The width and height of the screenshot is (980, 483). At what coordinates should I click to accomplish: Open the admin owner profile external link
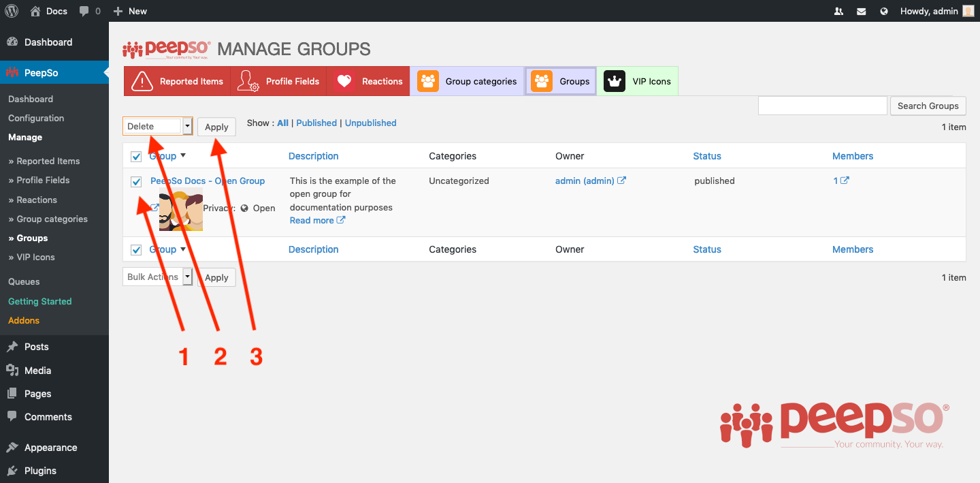(621, 181)
